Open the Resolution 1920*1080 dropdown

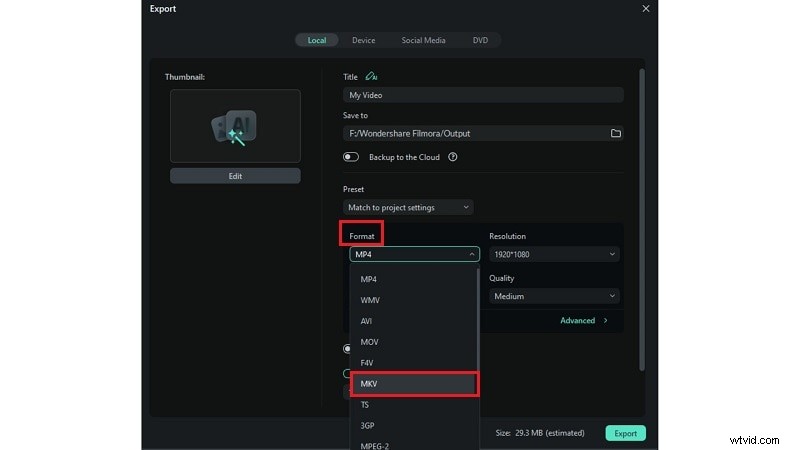[x=554, y=254]
